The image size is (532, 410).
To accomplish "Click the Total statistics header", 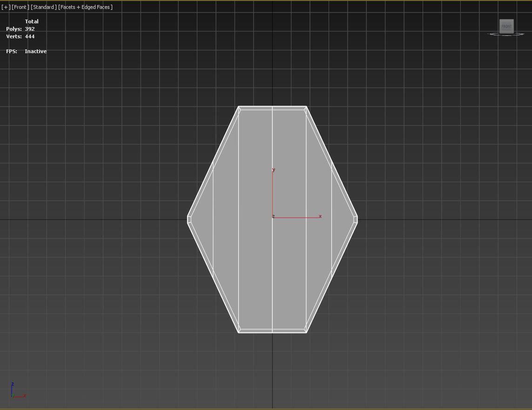I will (x=32, y=21).
